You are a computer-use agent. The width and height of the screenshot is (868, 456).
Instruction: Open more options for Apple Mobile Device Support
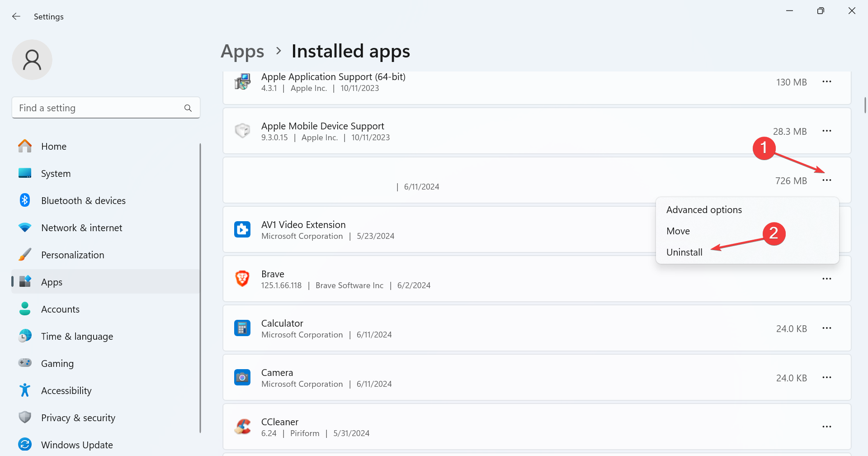827,131
